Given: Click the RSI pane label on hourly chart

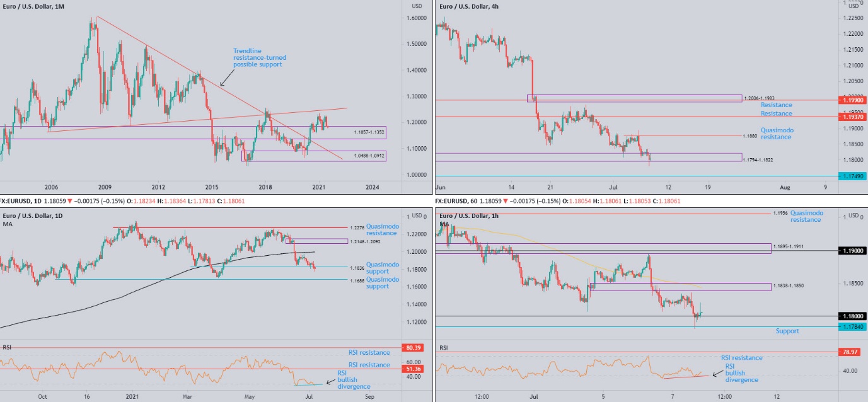Looking at the screenshot, I should coord(444,347).
